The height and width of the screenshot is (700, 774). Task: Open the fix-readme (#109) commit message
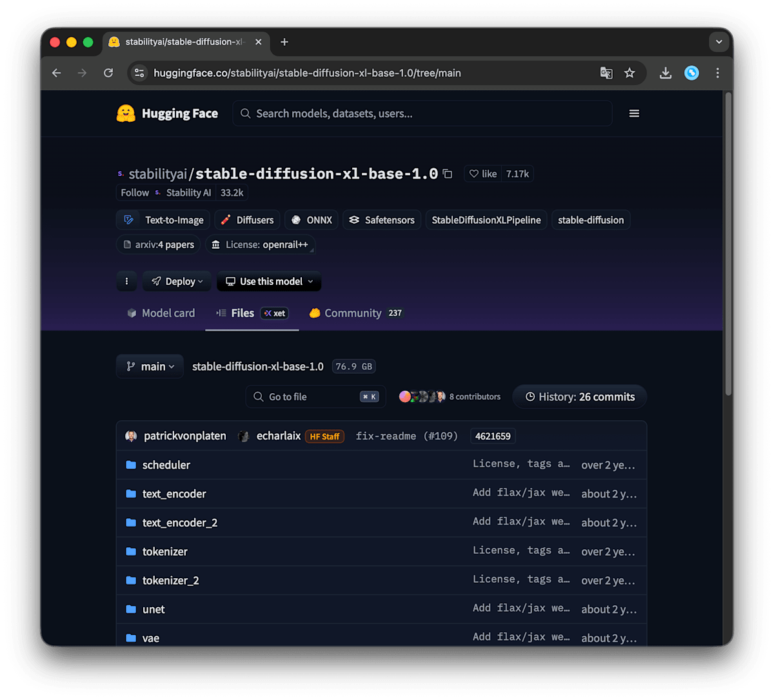pos(407,436)
